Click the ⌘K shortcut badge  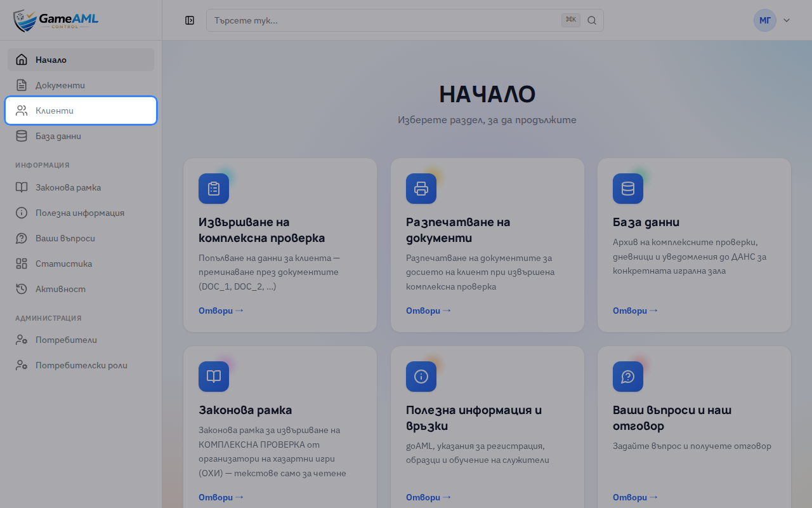point(571,20)
